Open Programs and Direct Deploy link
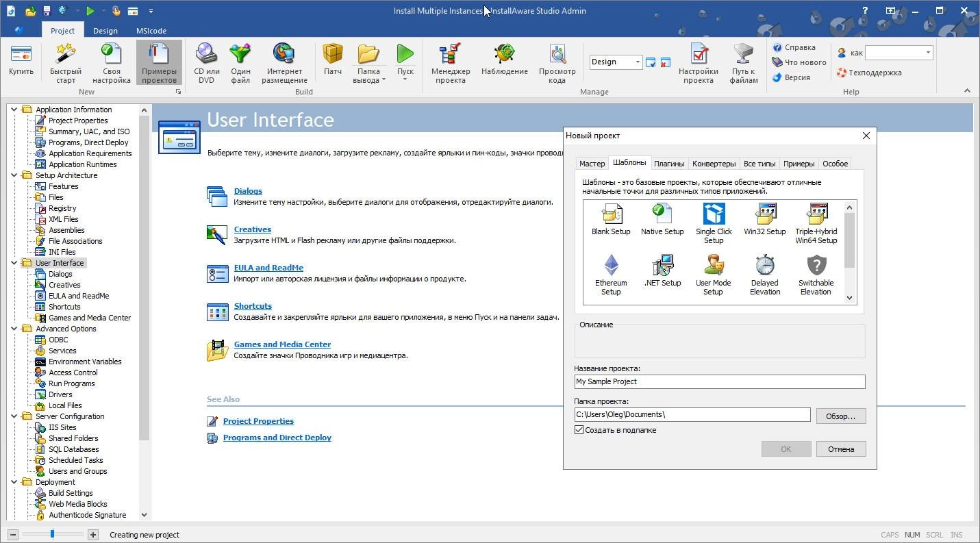The width and height of the screenshot is (980, 543). [277, 438]
